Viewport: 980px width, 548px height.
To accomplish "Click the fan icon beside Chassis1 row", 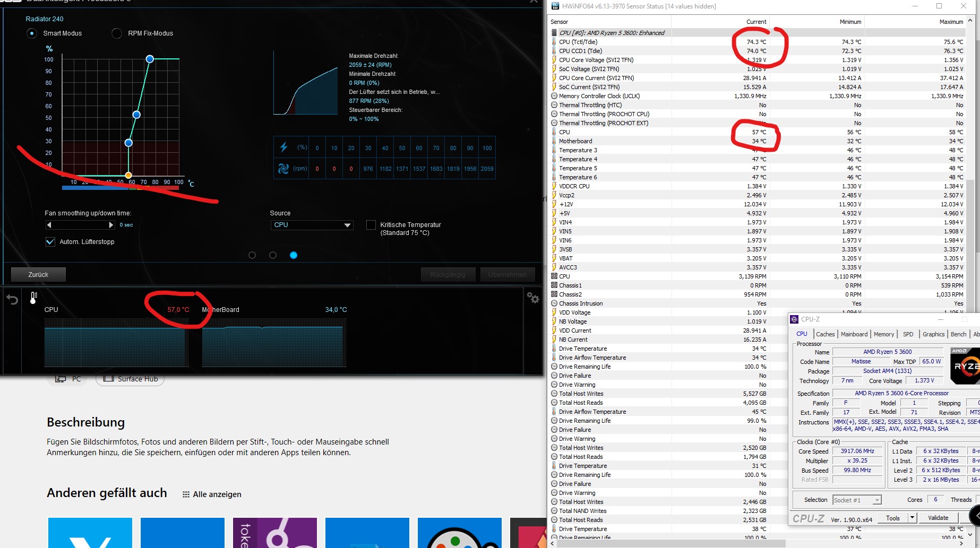I will 554,285.
